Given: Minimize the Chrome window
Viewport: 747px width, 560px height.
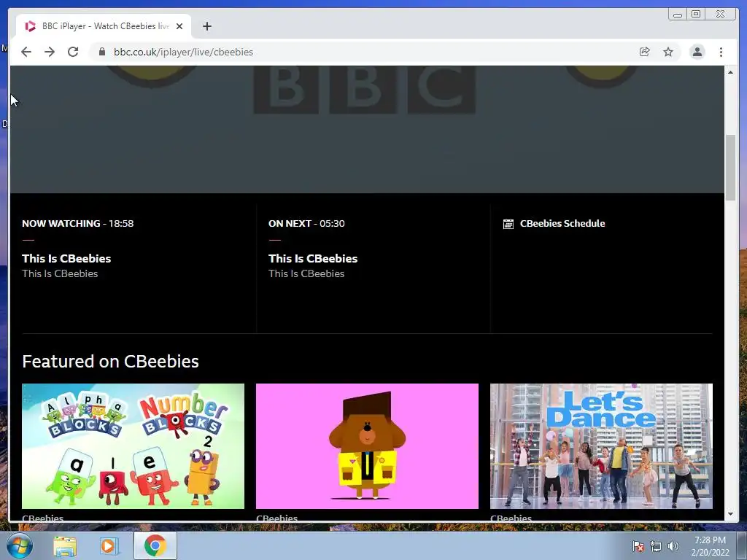Looking at the screenshot, I should pos(678,15).
